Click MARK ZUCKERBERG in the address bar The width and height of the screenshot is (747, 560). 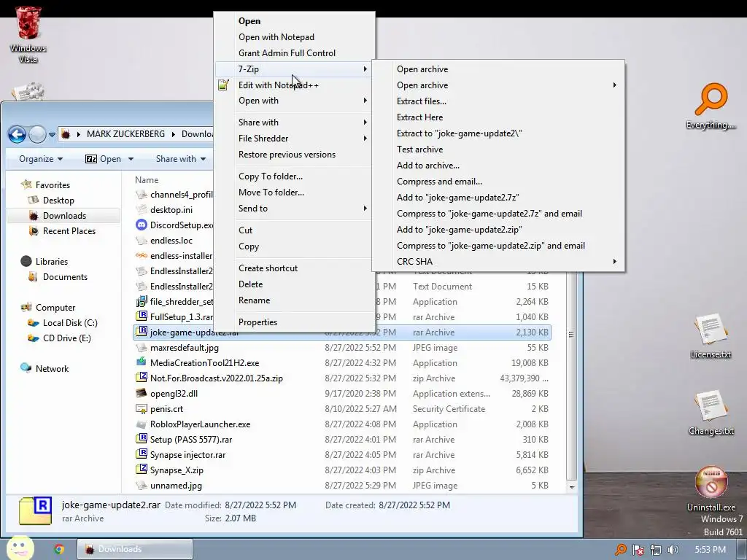125,134
